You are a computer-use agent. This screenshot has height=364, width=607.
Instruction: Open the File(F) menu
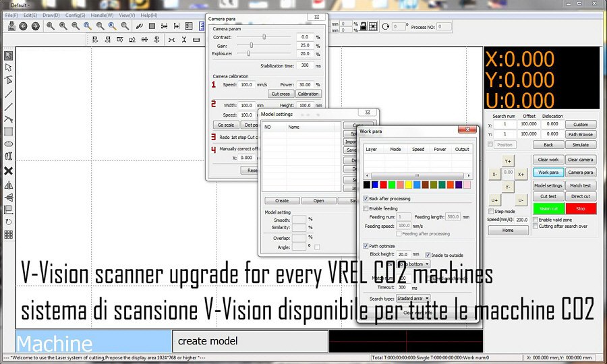coord(11,15)
